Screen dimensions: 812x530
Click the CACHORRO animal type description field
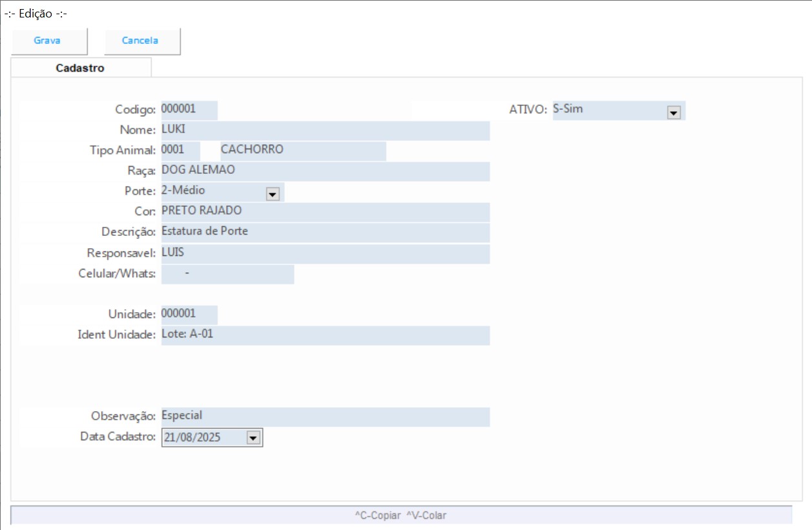(302, 151)
